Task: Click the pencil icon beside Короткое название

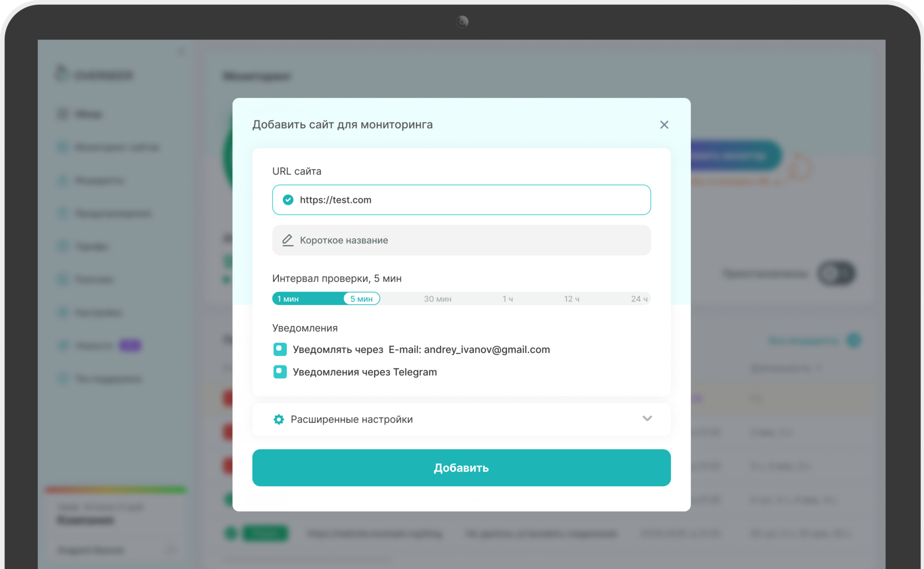Action: 288,240
